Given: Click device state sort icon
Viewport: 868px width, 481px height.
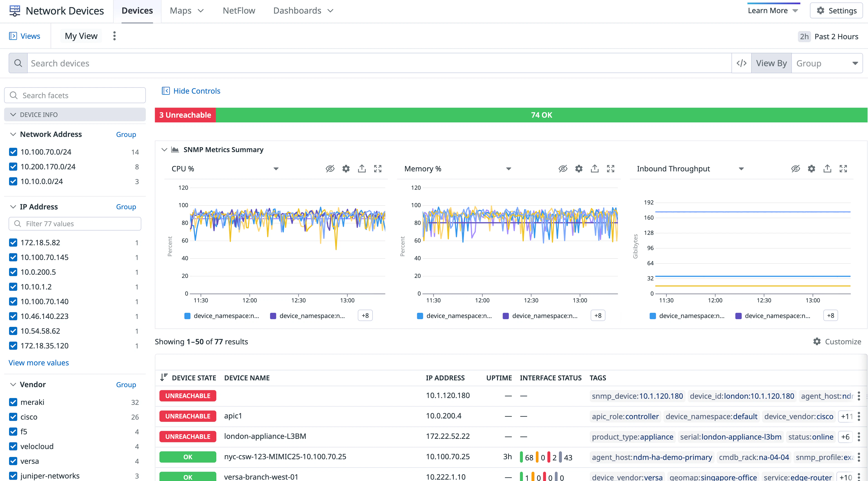Looking at the screenshot, I should tap(164, 378).
